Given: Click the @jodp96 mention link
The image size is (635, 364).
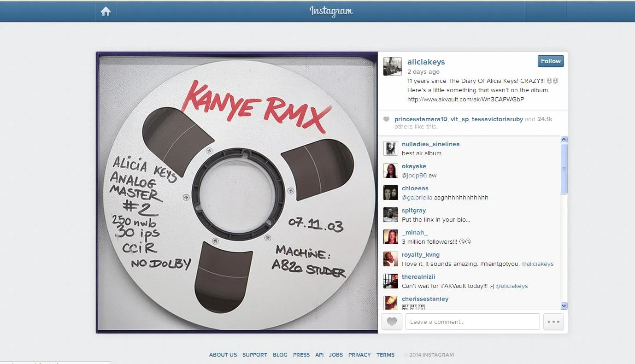Looking at the screenshot, I should [x=414, y=176].
